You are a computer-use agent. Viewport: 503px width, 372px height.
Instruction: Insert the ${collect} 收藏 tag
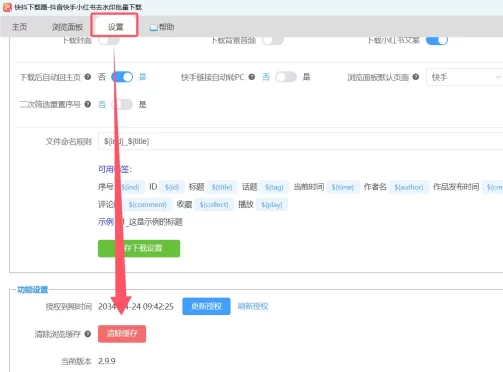click(214, 204)
